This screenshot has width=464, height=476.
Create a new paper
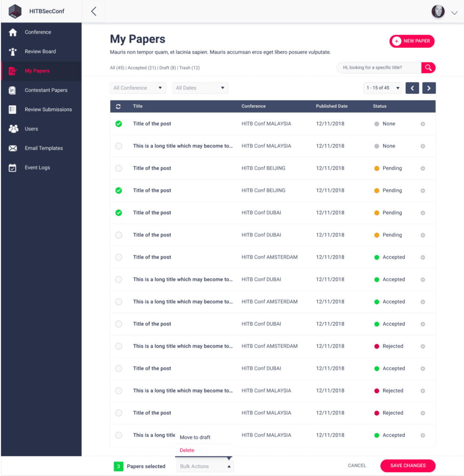point(412,41)
